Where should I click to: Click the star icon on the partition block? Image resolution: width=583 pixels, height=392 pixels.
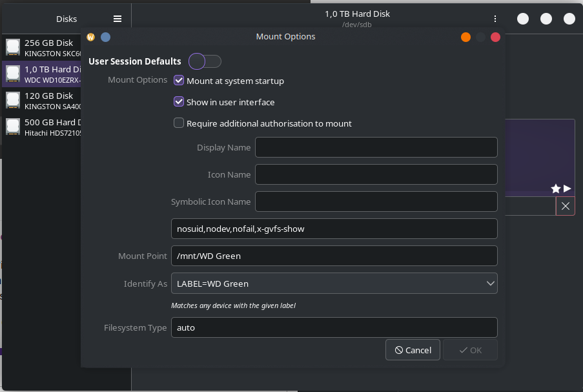coord(555,189)
